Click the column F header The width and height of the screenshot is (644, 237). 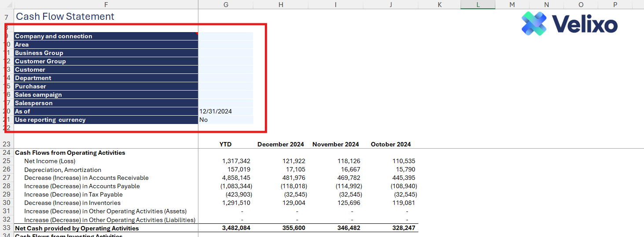106,4
